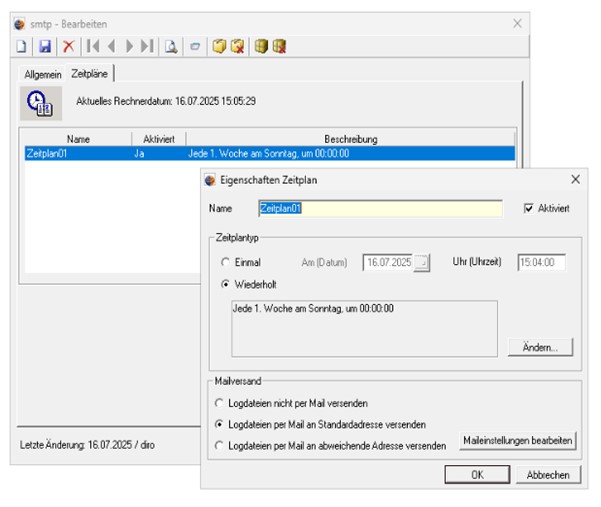Viewport: 601px width, 507px height.
Task: Click the package icon with red X
Action: pos(237,46)
